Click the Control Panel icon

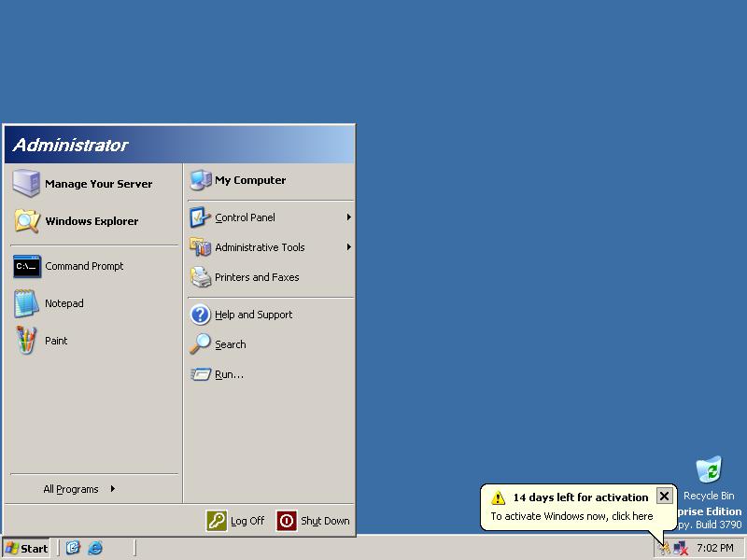[x=200, y=217]
